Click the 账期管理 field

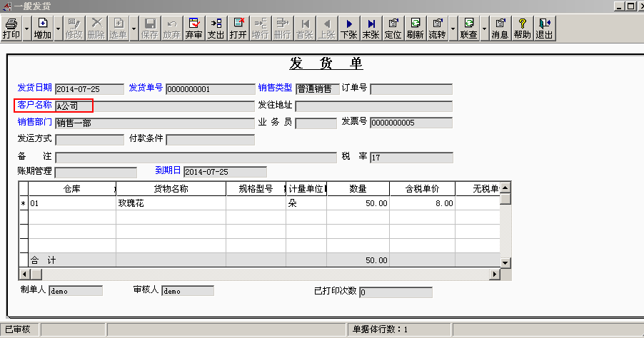[96, 173]
